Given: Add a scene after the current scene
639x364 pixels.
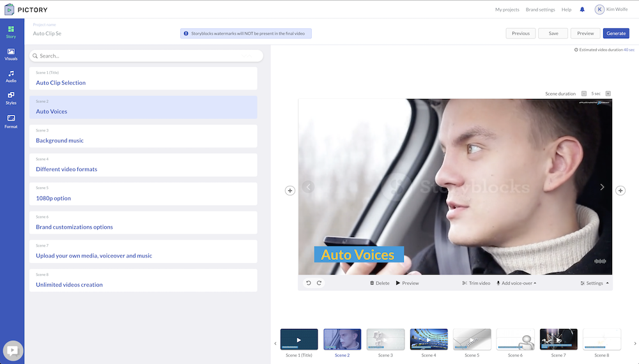Looking at the screenshot, I should point(620,190).
